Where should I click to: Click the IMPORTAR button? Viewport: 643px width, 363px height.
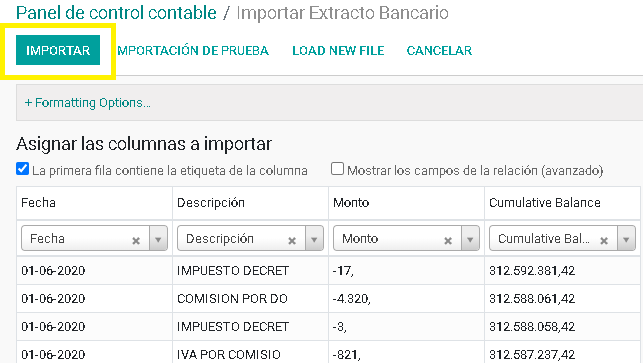58,50
